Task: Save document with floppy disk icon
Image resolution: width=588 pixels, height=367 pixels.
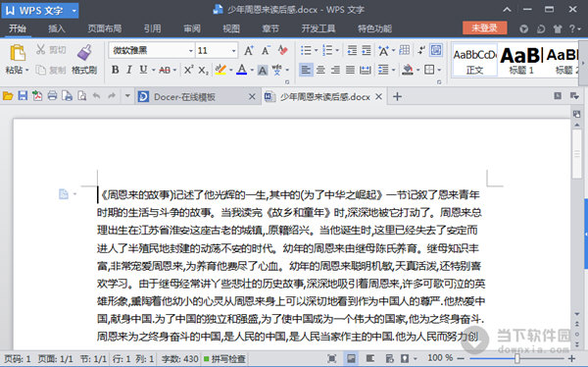Action: 23,96
